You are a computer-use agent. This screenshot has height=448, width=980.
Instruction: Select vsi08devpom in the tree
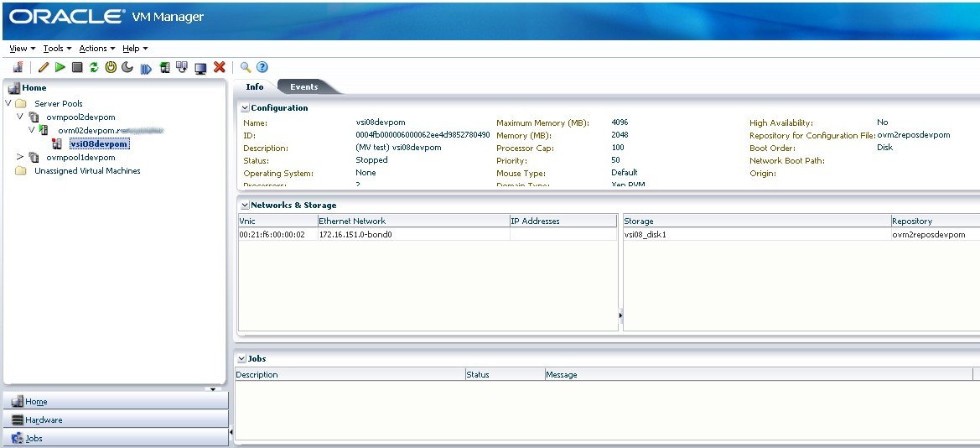pos(100,144)
